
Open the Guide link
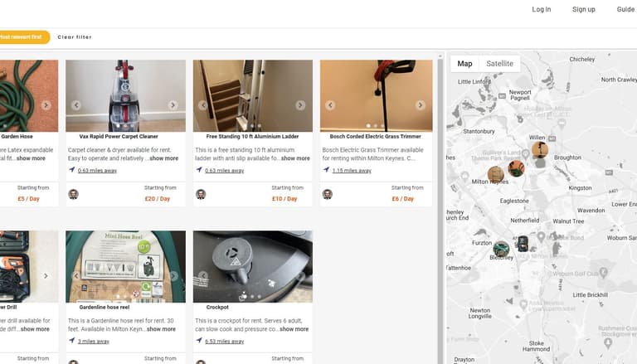coord(625,9)
